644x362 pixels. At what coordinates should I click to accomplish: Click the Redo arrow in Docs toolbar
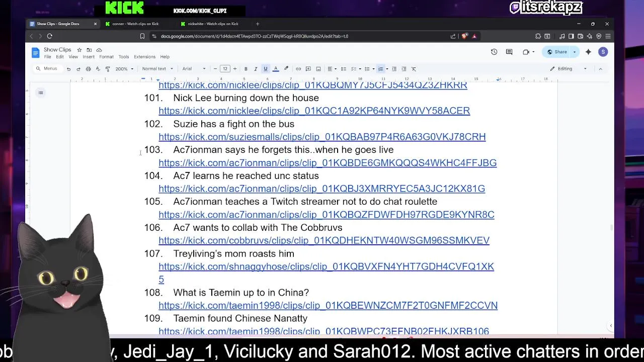(x=78, y=69)
